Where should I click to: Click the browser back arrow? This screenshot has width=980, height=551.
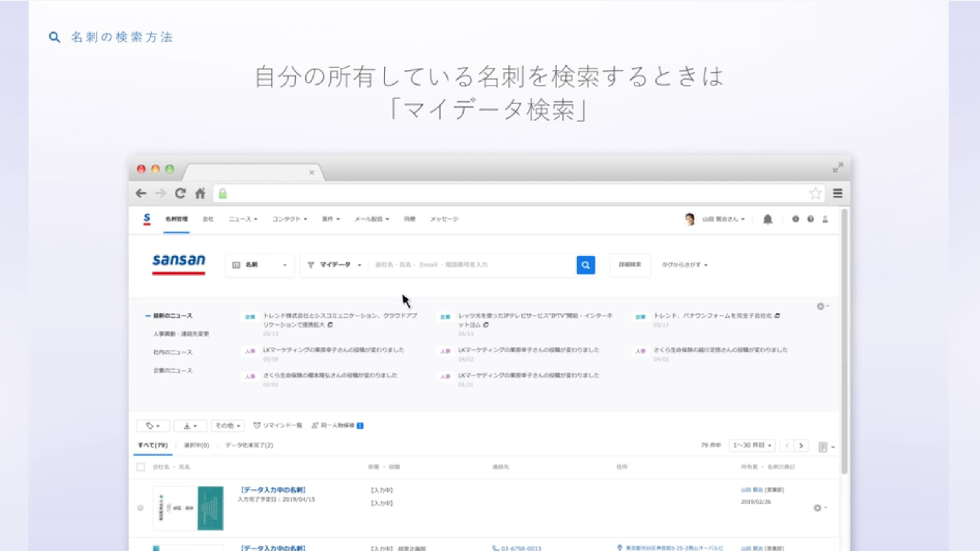[x=141, y=193]
